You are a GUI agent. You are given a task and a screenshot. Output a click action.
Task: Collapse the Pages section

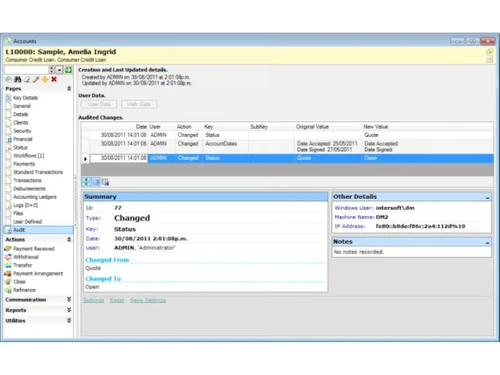(69, 89)
